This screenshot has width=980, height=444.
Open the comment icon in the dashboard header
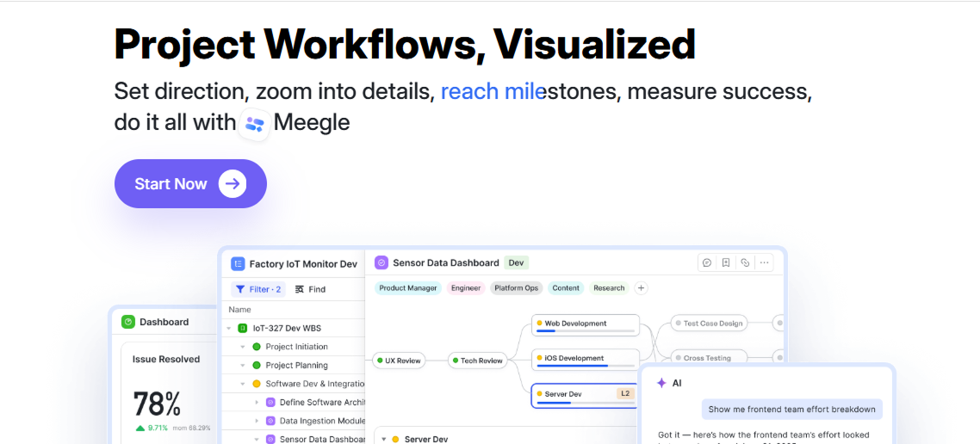click(x=707, y=262)
